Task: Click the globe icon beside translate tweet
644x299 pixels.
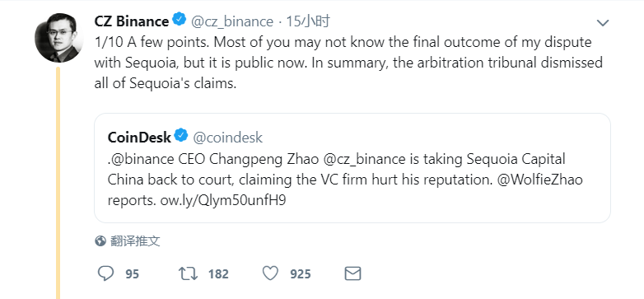Action: (x=100, y=241)
